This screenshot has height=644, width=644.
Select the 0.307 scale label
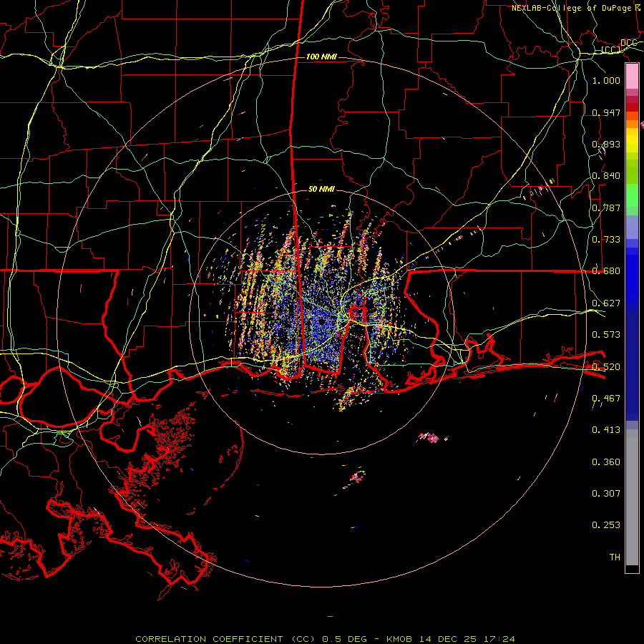[606, 494]
